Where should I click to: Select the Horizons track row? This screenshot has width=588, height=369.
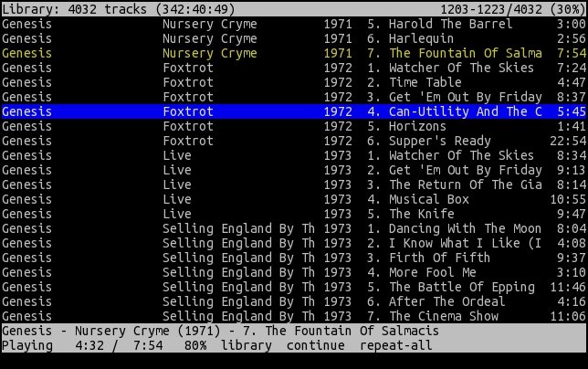pos(294,126)
